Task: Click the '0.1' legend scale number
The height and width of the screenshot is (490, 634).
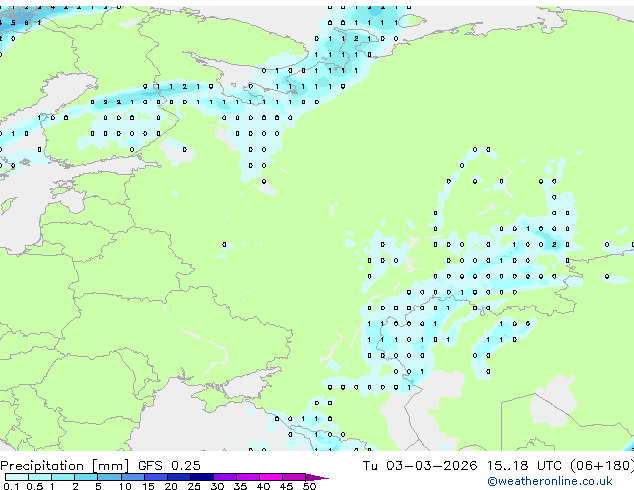Action: [x=11, y=486]
